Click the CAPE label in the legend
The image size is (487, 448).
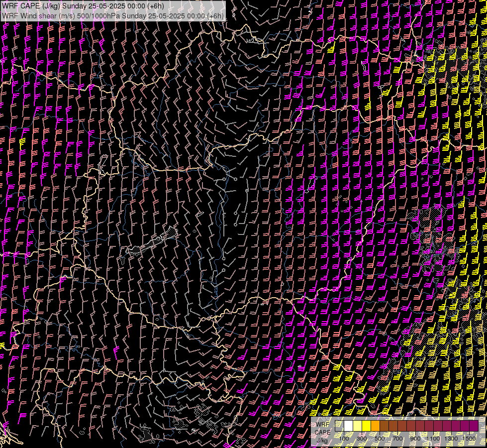(322, 432)
